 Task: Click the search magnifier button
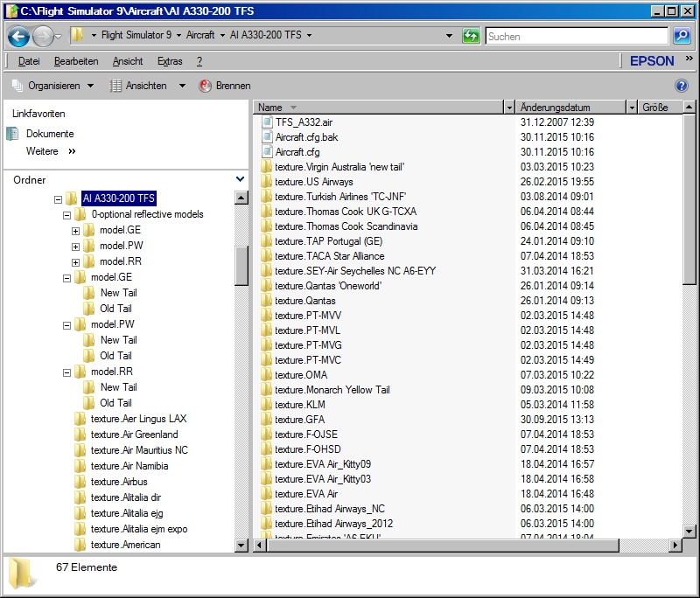coord(682,36)
